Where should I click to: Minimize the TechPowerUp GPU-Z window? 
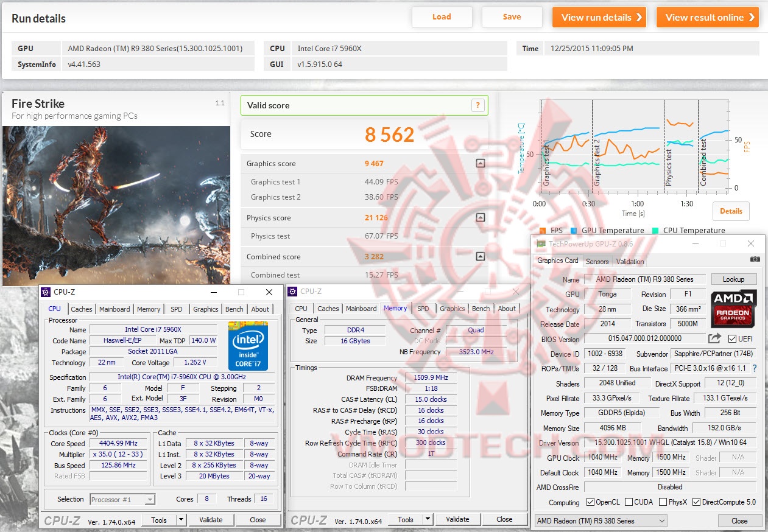[696, 243]
